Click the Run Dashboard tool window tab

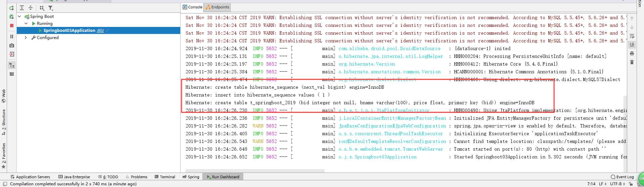pos(223,177)
